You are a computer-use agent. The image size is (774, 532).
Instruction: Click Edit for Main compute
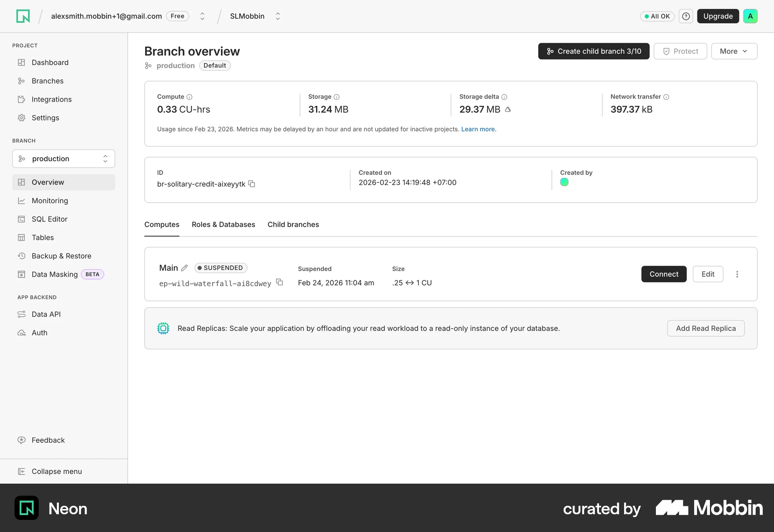[707, 274]
